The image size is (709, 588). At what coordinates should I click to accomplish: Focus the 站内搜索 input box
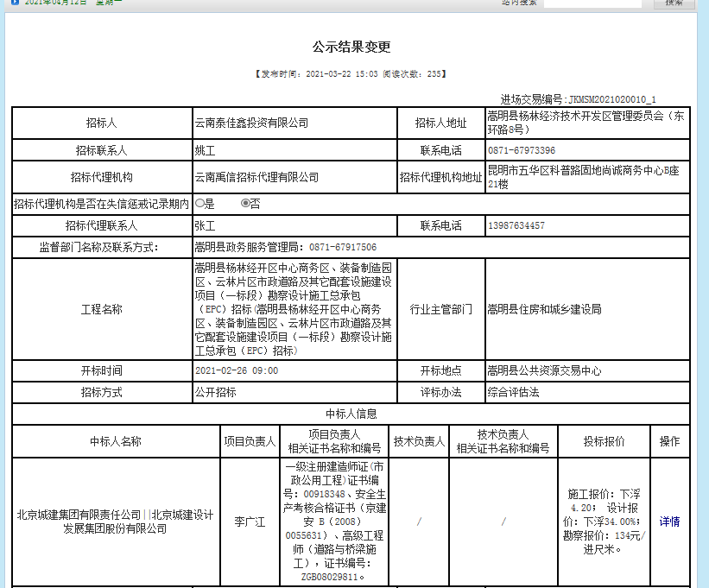coord(592,3)
